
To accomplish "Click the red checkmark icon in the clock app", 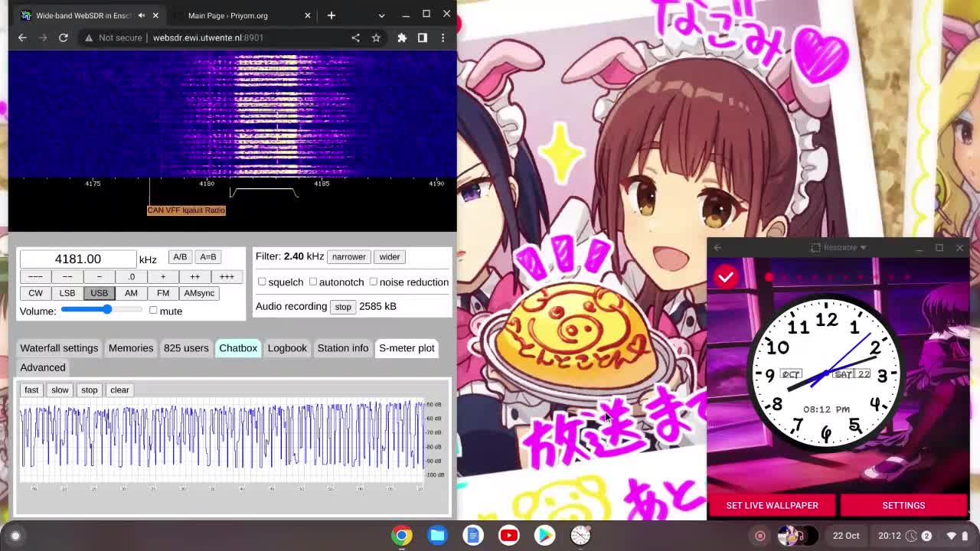I will [726, 277].
